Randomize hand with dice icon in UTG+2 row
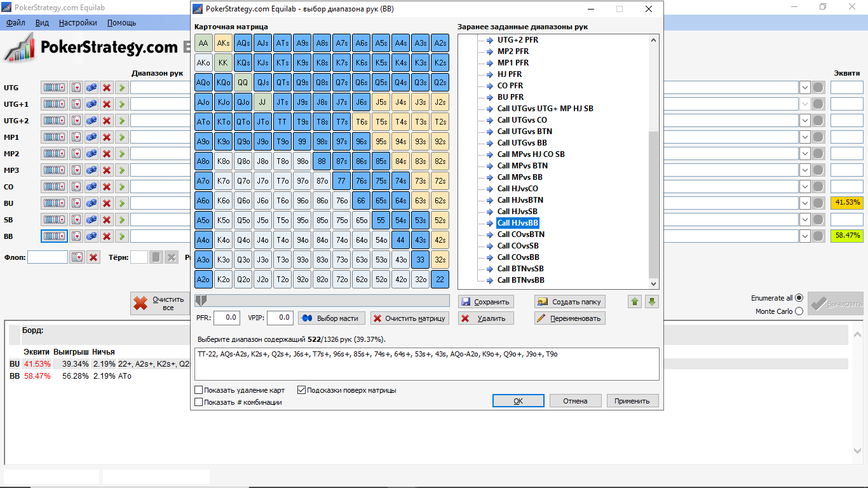 (92, 121)
